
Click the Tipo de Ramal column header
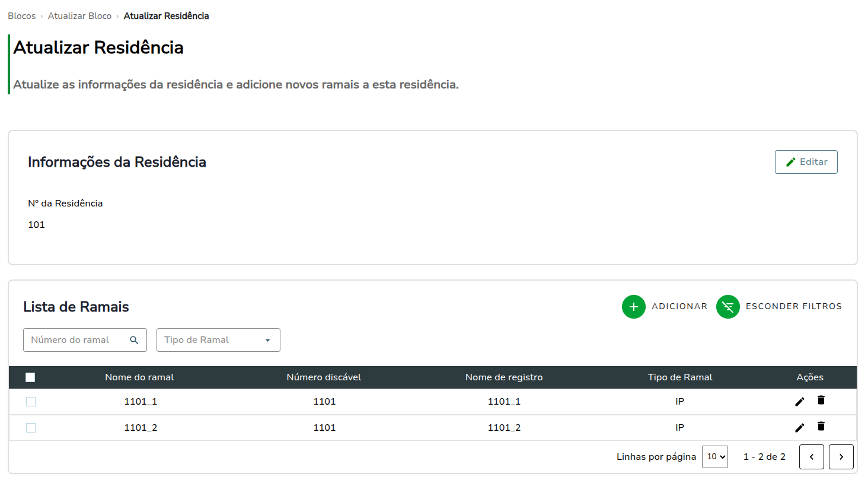tap(680, 377)
